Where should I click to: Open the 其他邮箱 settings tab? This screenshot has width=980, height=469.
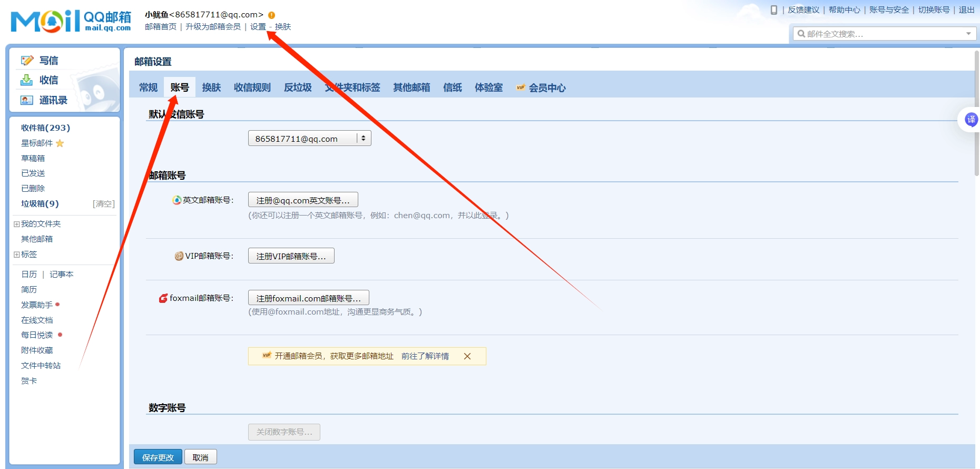point(411,87)
